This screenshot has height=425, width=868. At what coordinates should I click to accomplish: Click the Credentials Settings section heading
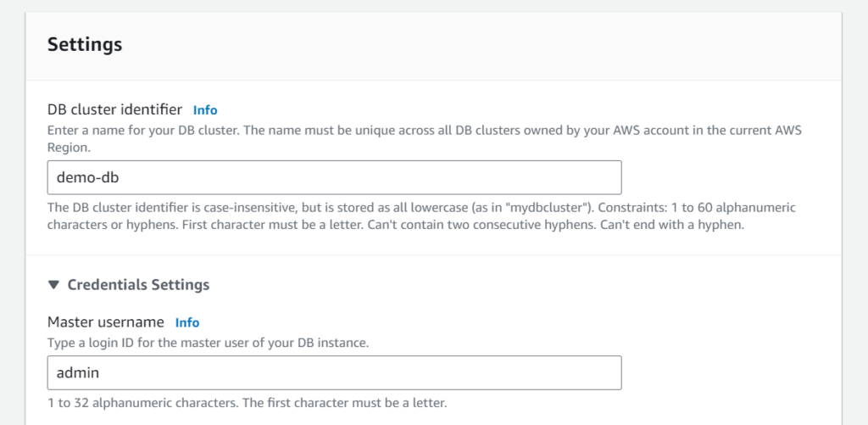pyautogui.click(x=138, y=285)
